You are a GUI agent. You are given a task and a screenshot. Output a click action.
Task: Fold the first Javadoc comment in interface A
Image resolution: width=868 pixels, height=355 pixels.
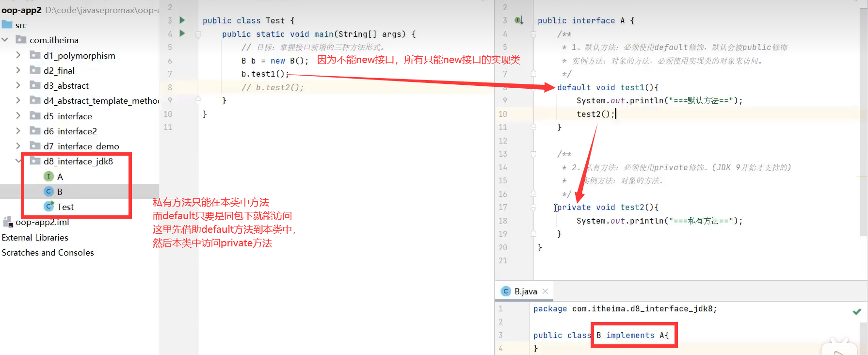tap(533, 34)
